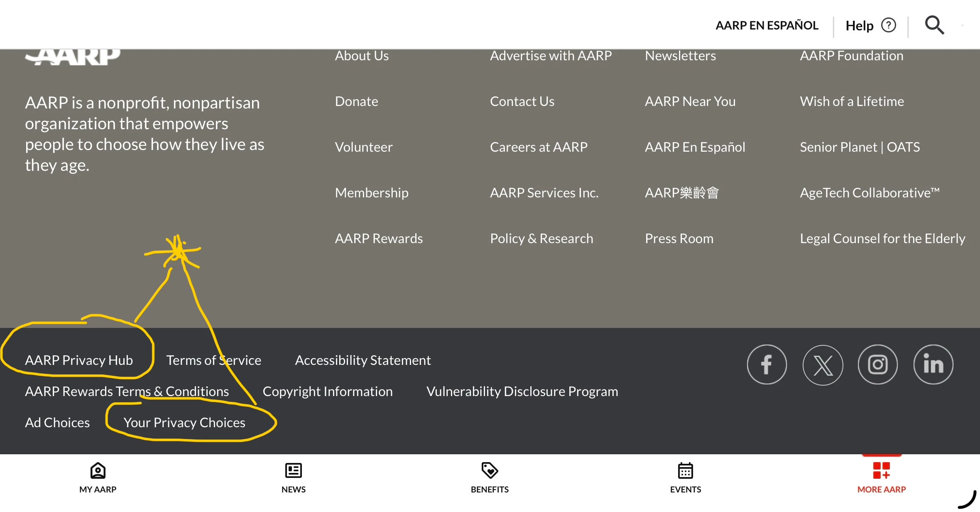980x512 pixels.
Task: Go to AARP Near You
Action: tap(690, 101)
